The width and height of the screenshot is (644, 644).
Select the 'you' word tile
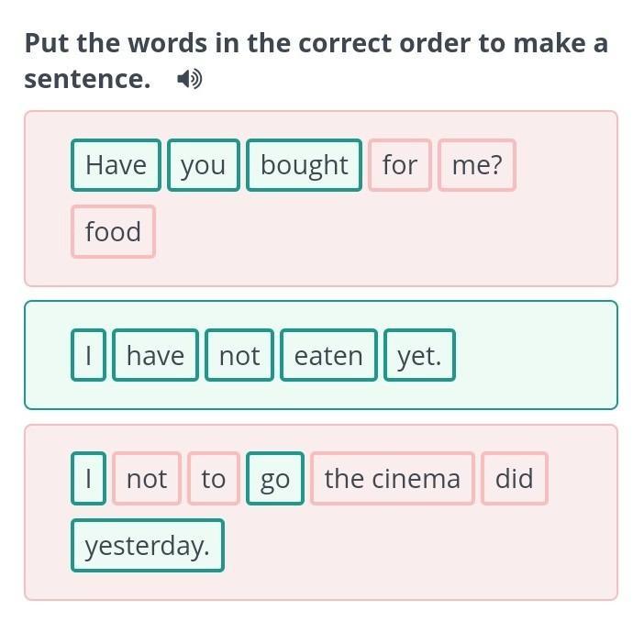[203, 165]
